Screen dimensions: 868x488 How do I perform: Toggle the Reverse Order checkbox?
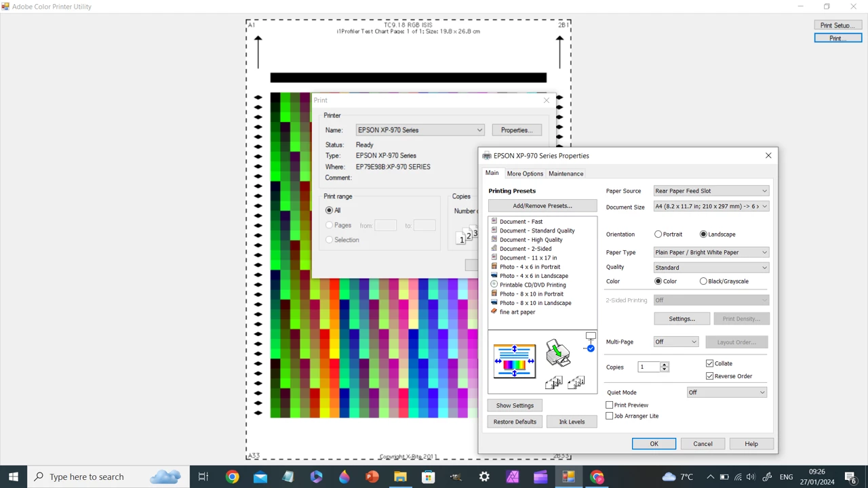[710, 376]
